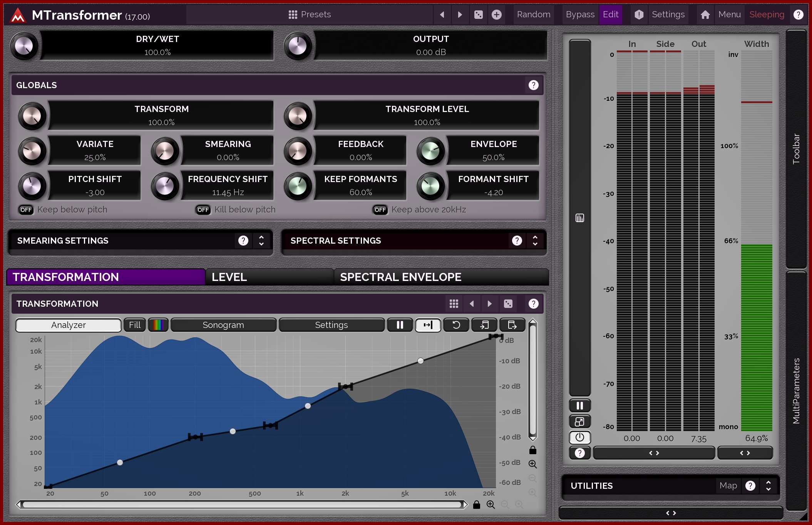Click the meter power button icon
Screen dimensions: 812x525
click(579, 437)
